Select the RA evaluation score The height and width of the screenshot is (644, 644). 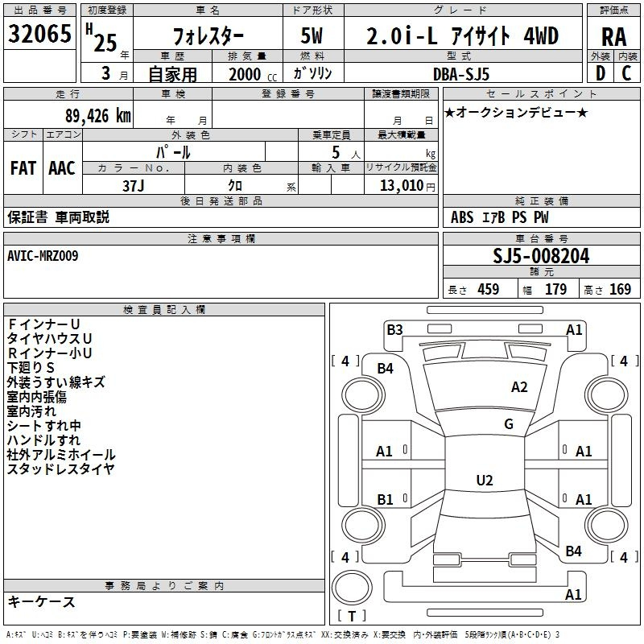pyautogui.click(x=613, y=36)
